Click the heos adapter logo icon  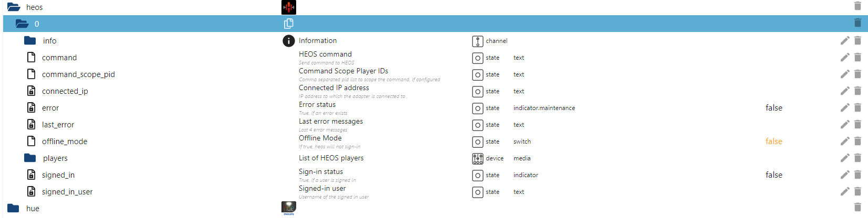tap(289, 7)
